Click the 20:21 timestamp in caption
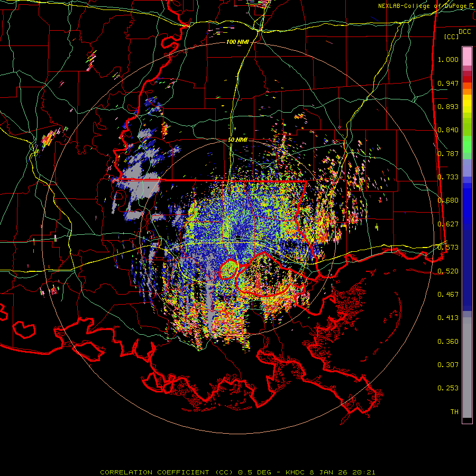The height and width of the screenshot is (476, 476). pyautogui.click(x=364, y=472)
